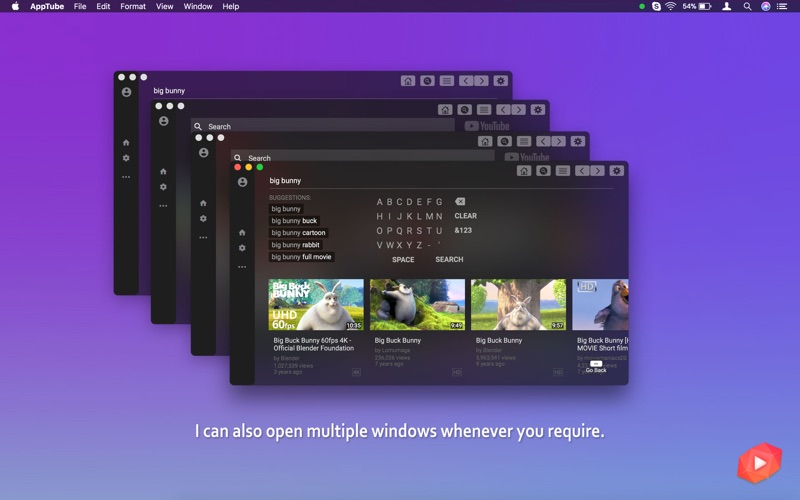Open the Skype icon in menu bar
The width and height of the screenshot is (800, 500).
click(x=656, y=6)
